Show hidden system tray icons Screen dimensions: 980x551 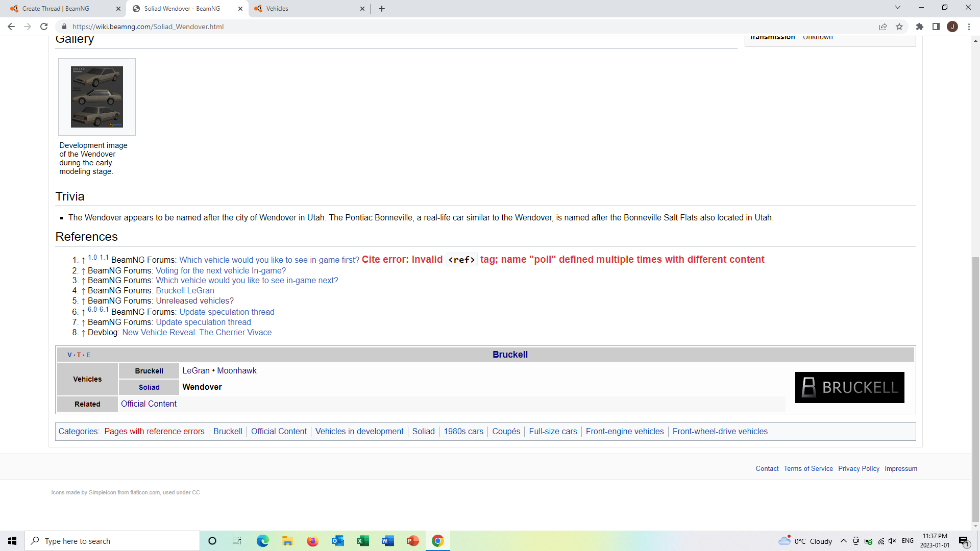tap(844, 541)
